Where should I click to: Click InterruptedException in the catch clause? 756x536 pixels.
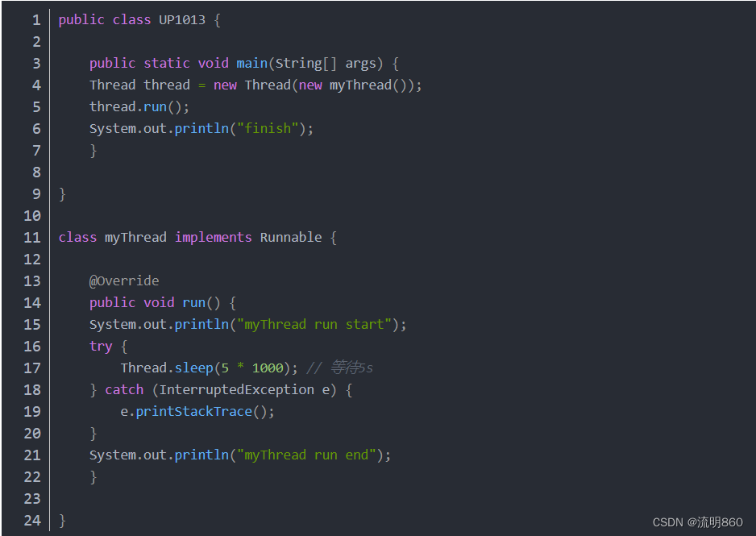[237, 390]
